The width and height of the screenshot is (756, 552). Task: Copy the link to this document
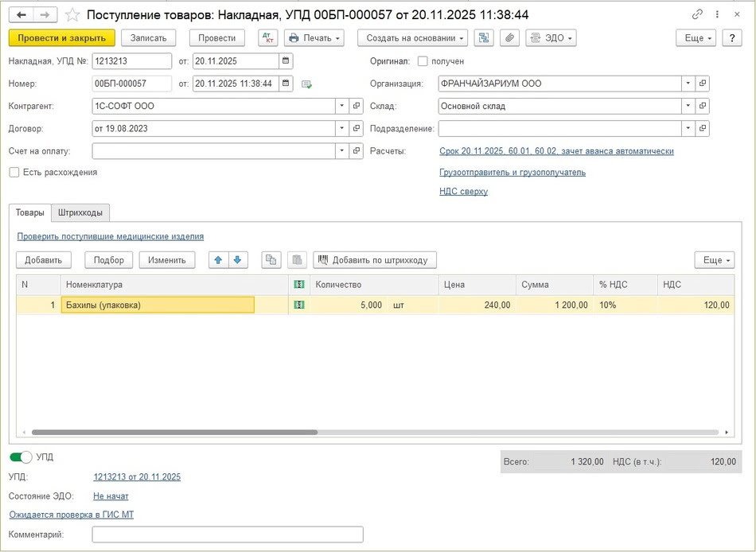(x=698, y=14)
